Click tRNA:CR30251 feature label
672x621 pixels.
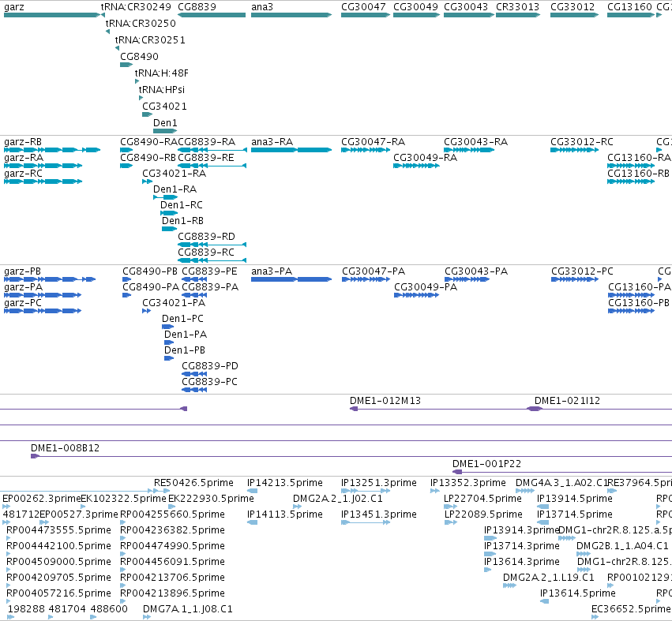[x=150, y=39]
